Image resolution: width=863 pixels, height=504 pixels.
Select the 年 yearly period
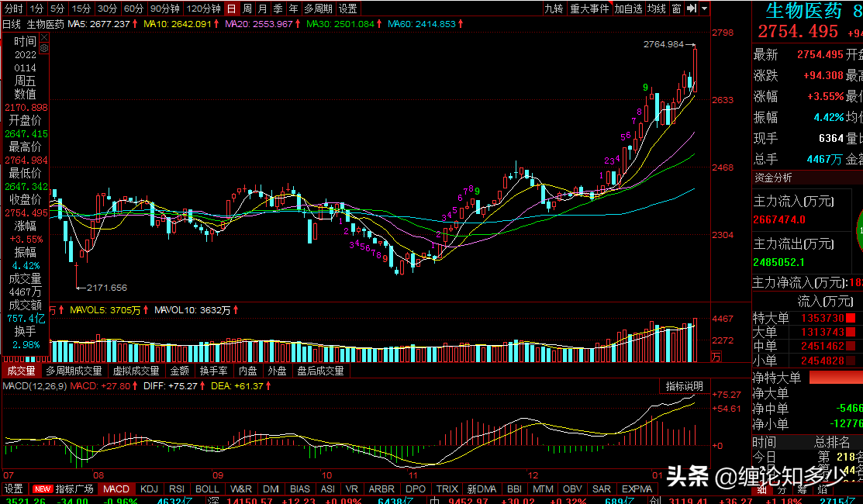pos(294,9)
